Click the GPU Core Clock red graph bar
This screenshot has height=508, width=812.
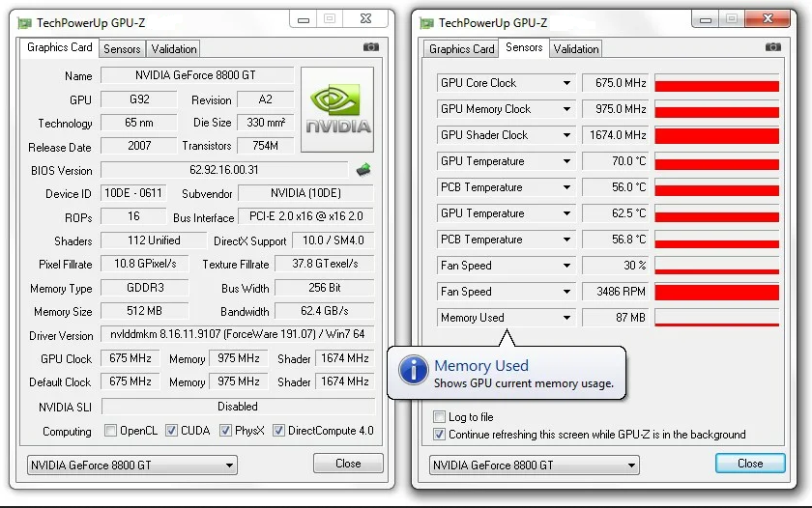716,83
